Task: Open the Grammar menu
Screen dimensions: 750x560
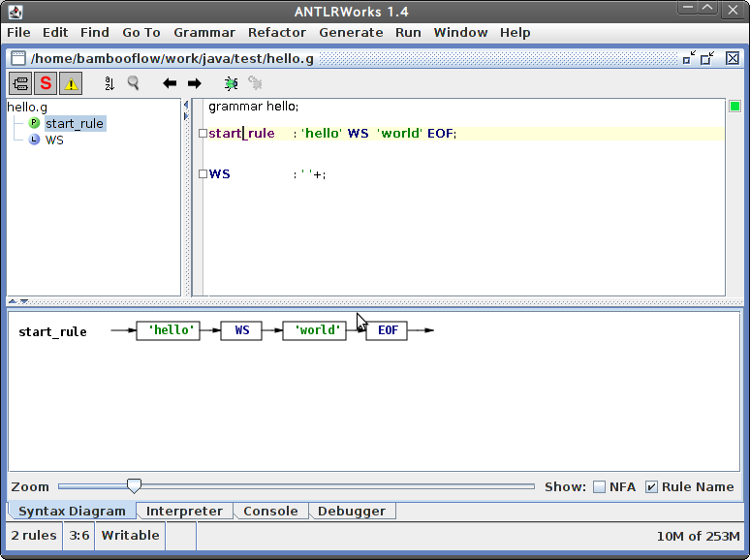Action: pos(204,33)
